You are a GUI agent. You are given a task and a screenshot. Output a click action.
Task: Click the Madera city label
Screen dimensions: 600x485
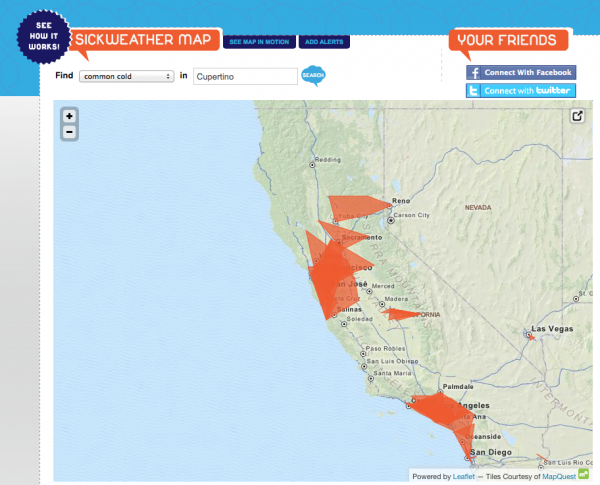tap(396, 299)
